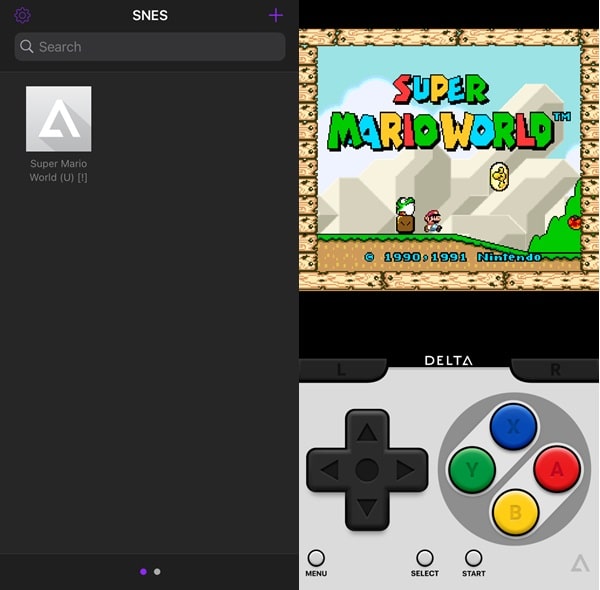Tap D-pad left arrow
This screenshot has height=590, width=600.
point(329,470)
